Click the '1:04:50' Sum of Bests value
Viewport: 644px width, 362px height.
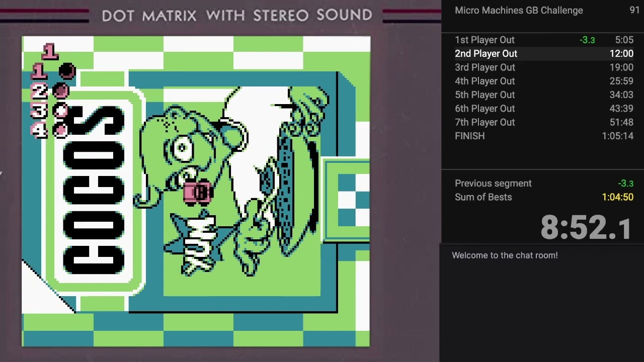coord(617,197)
